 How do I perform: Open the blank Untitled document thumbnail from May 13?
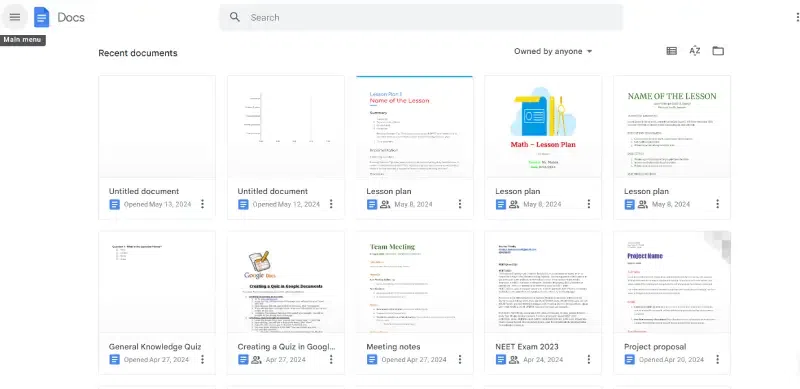pos(157,127)
